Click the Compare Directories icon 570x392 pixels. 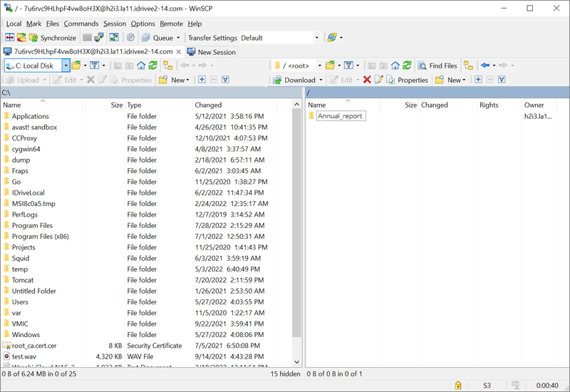(10, 38)
